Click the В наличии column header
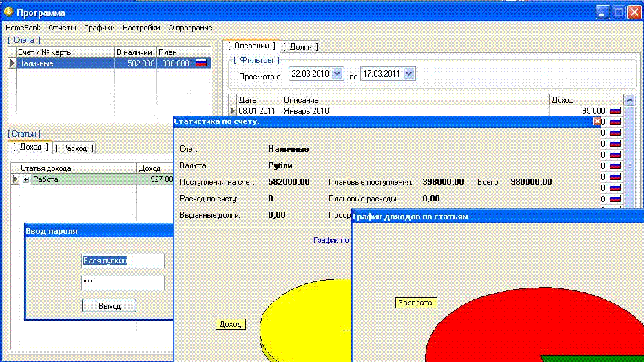 (x=136, y=52)
